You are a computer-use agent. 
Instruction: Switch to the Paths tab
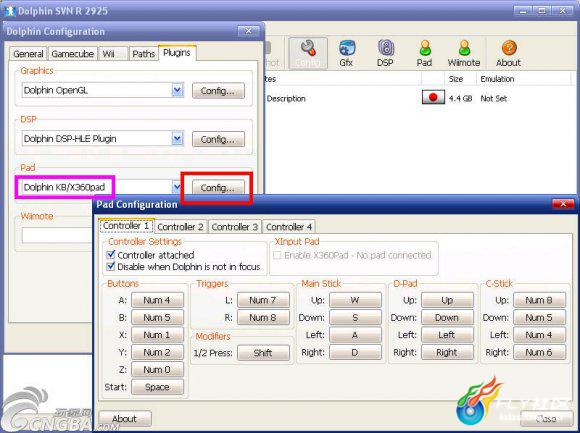point(143,54)
